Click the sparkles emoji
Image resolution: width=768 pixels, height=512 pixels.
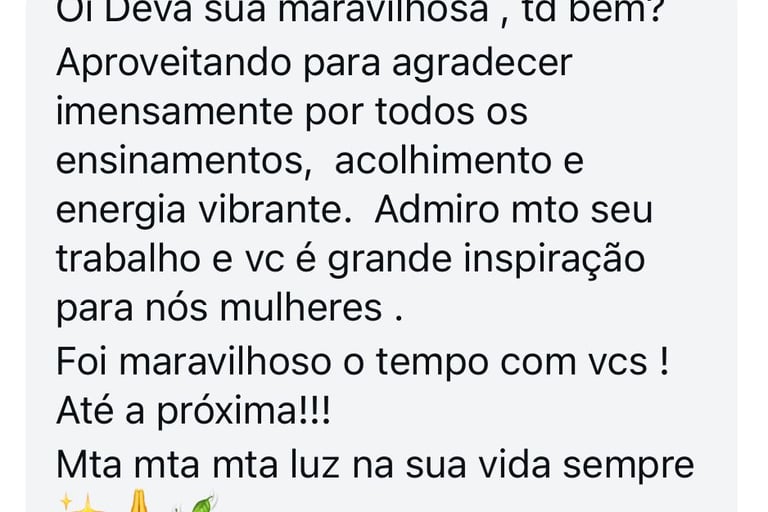[x=83, y=503]
